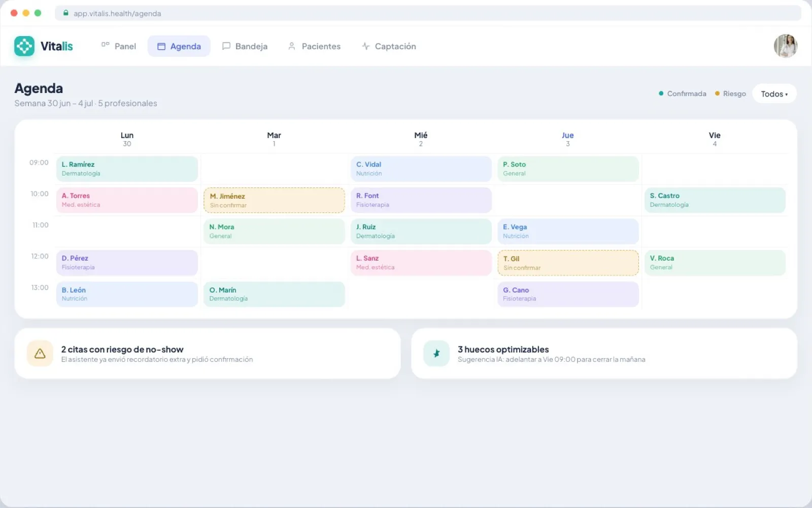This screenshot has height=508, width=812.
Task: Go to the Panel tab
Action: tap(119, 46)
